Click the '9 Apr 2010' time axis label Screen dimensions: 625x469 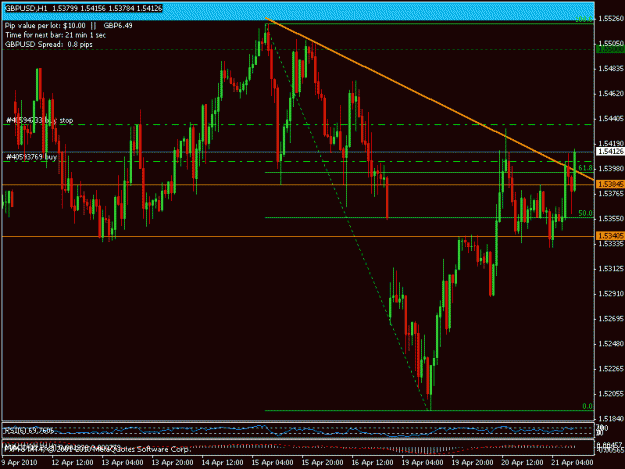[19, 463]
